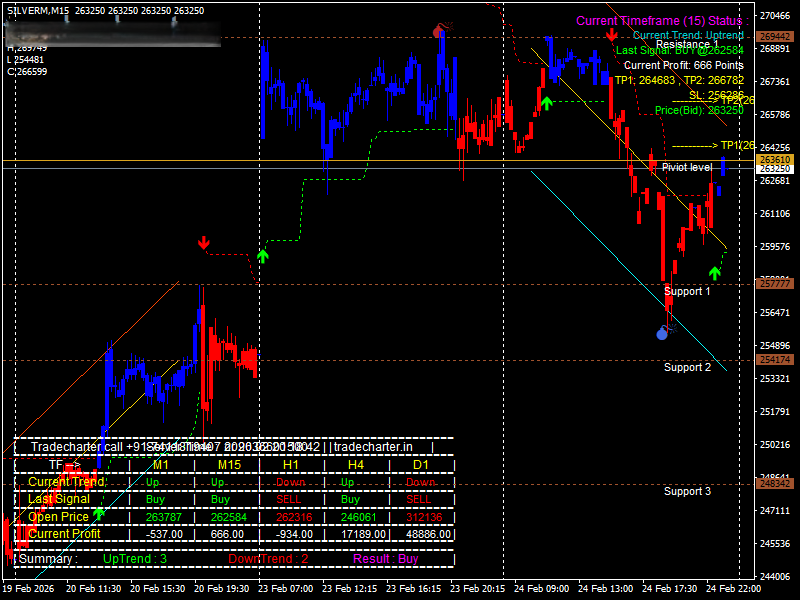Click H1 open price 262316
Viewport: 800px width, 600px height.
point(294,517)
